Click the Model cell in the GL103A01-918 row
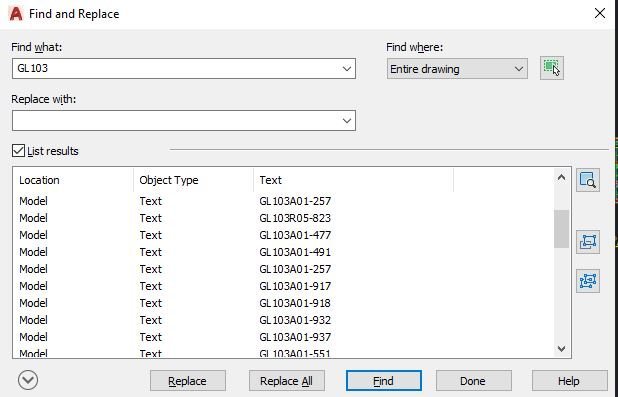 34,303
